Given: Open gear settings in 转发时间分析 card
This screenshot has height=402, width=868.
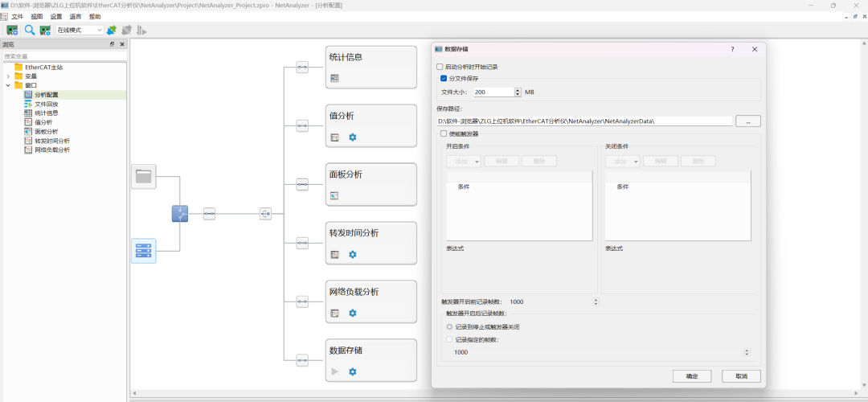Looking at the screenshot, I should point(353,255).
